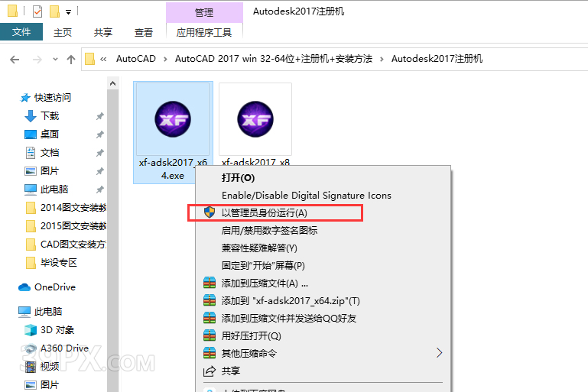Image resolution: width=588 pixels, height=392 pixels.
Task: Open the customize quick access toolbar dropdown
Action: pyautogui.click(x=68, y=12)
